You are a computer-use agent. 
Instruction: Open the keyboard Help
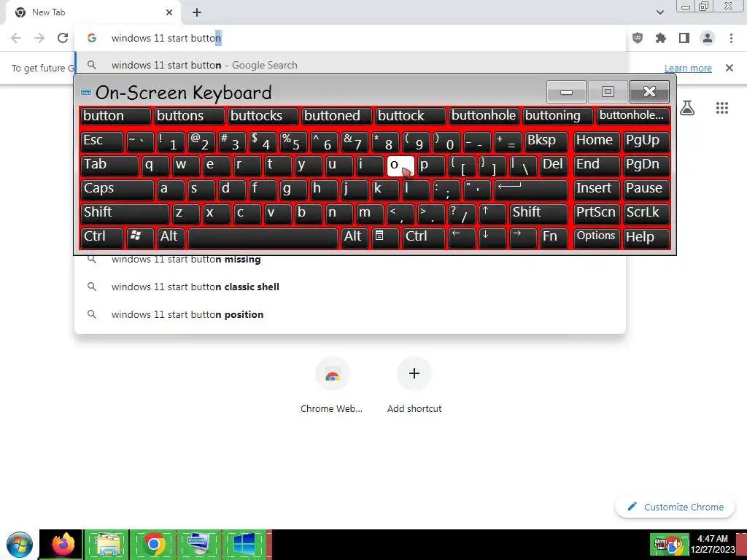pos(646,238)
